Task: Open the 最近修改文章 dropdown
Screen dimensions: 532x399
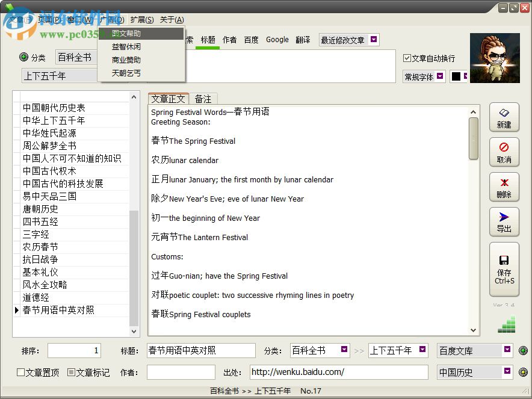Action: click(374, 39)
